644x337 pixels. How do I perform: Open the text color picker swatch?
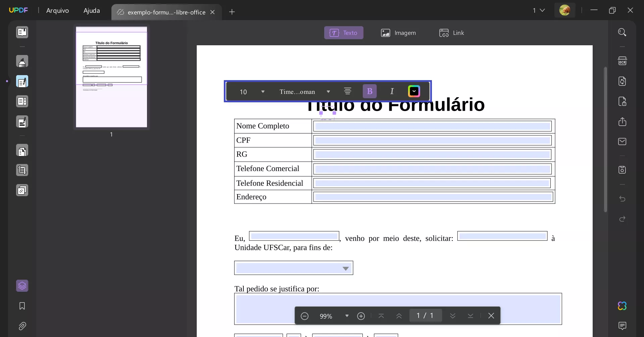tap(414, 91)
